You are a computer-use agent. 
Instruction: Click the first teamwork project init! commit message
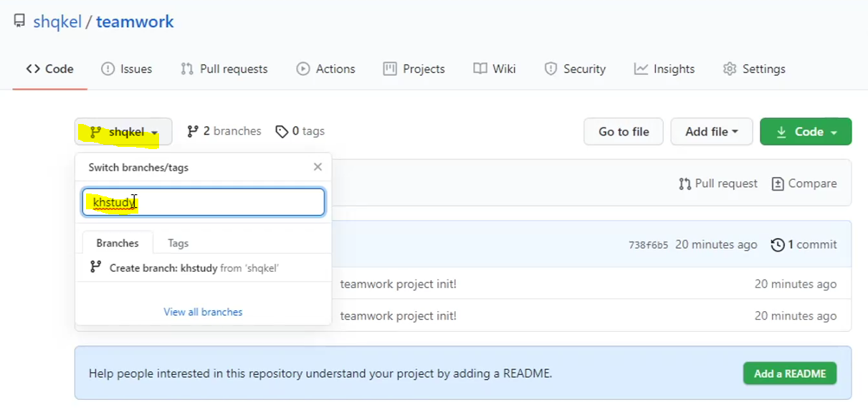coord(398,284)
